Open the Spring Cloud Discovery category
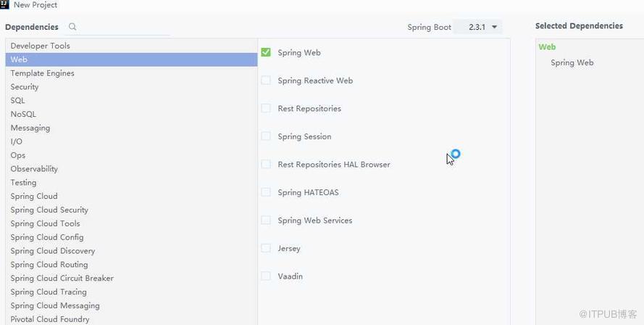644x325 pixels. pos(131,250)
